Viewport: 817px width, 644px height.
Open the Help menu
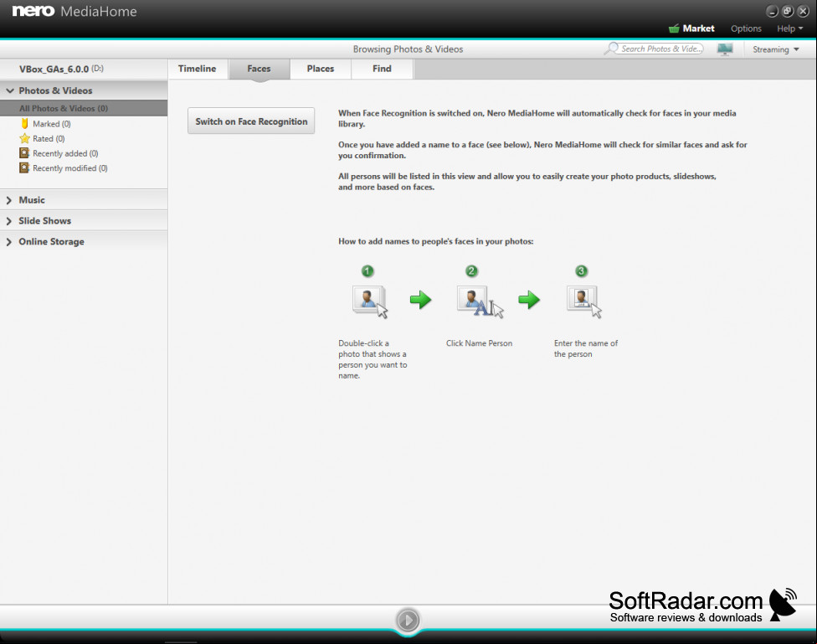[789, 28]
